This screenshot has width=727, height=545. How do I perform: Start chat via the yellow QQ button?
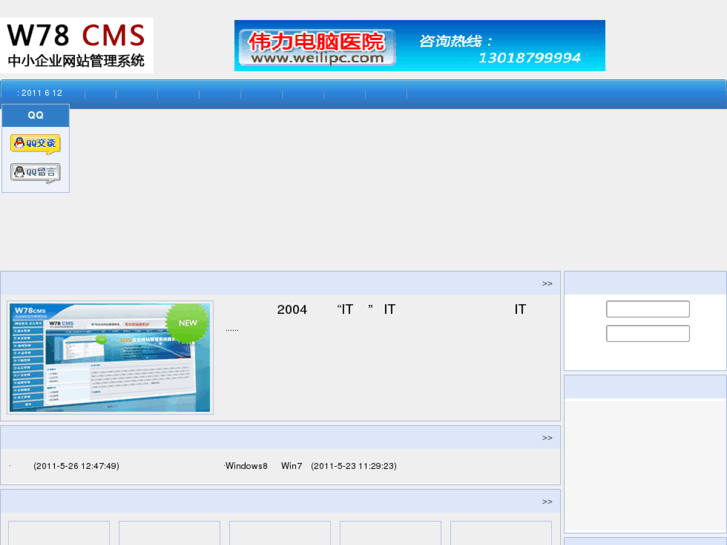coord(36,144)
